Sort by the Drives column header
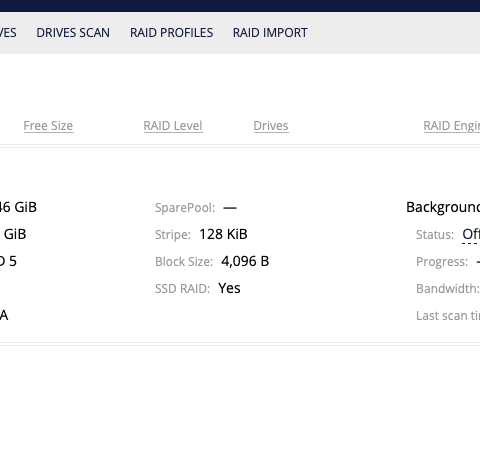This screenshot has width=480, height=472. [271, 126]
